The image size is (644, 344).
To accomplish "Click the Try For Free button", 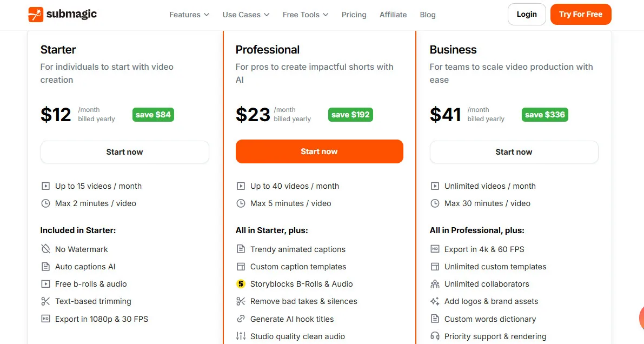I will click(x=581, y=14).
